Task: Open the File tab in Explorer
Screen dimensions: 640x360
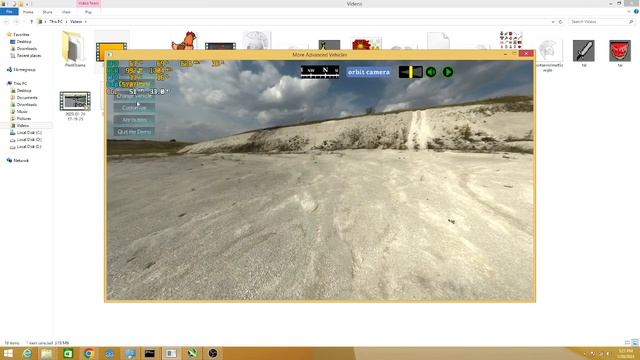Action: (9, 12)
